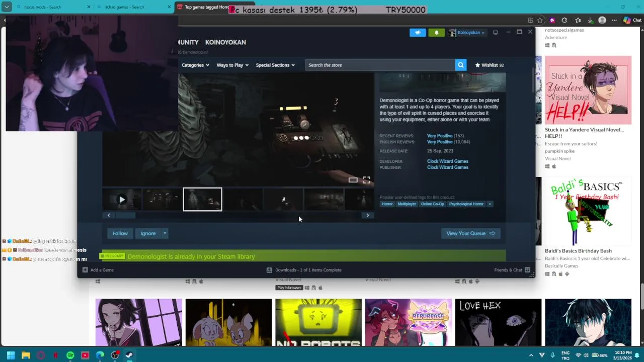
Task: Expand the Categories store menu
Action: [195, 65]
